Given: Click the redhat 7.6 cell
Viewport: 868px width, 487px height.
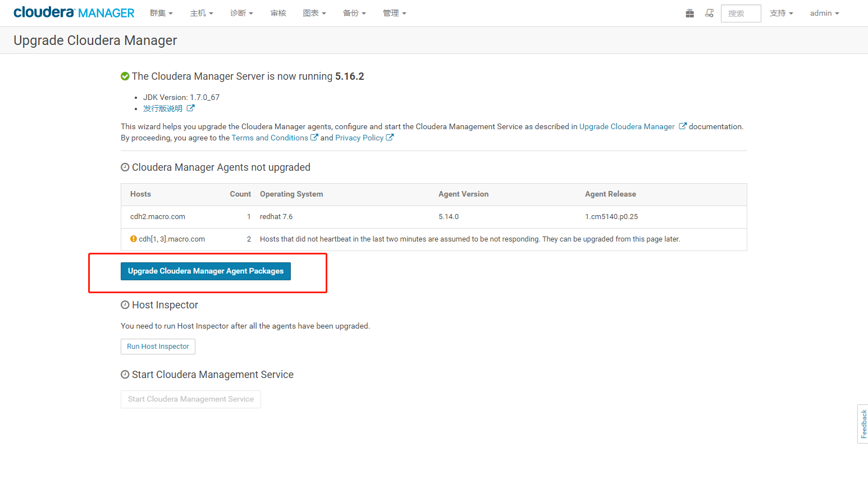Looking at the screenshot, I should tap(276, 216).
